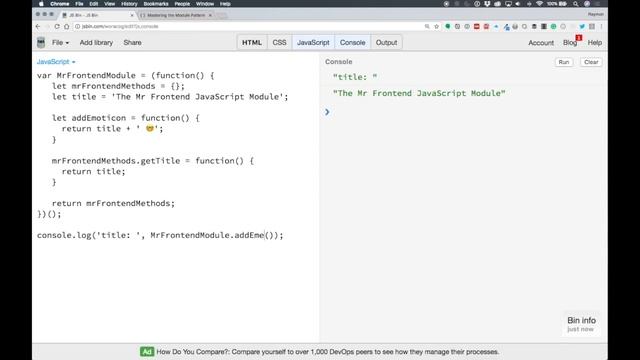Click the emoji in the return statement

pos(150,129)
